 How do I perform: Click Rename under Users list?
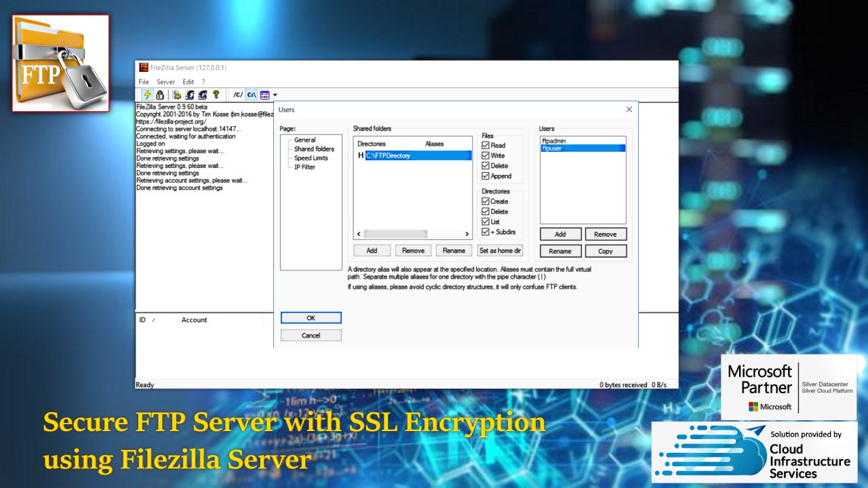[x=560, y=251]
